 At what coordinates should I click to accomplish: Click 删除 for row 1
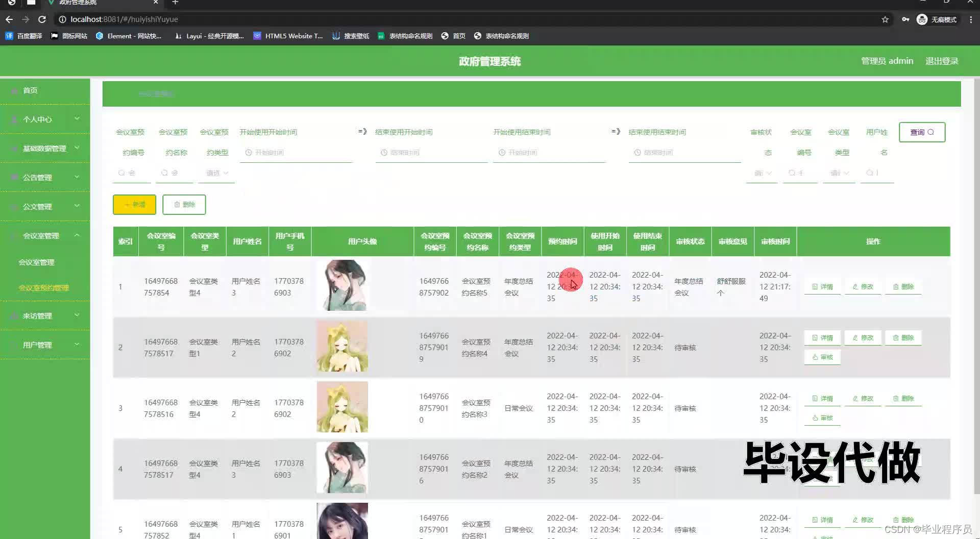point(903,287)
